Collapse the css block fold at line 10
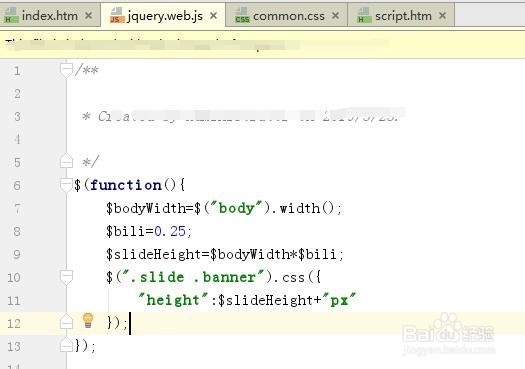This screenshot has height=369, width=525. [x=66, y=277]
